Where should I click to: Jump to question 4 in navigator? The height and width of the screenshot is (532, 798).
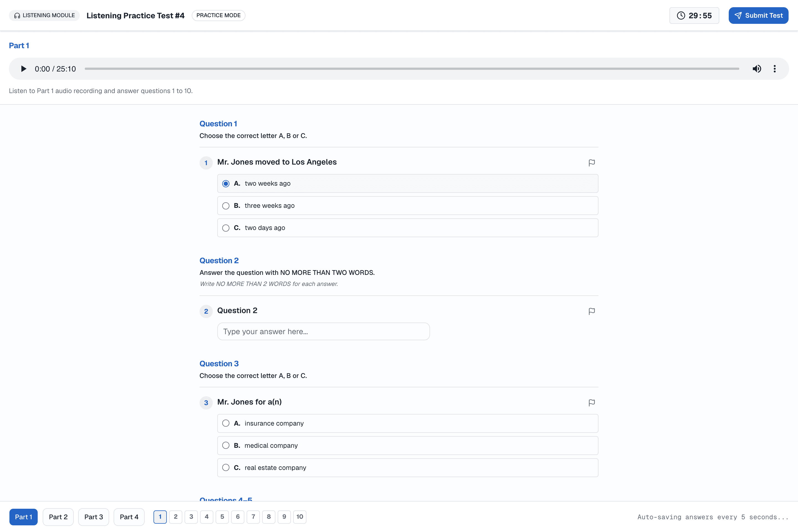click(207, 517)
